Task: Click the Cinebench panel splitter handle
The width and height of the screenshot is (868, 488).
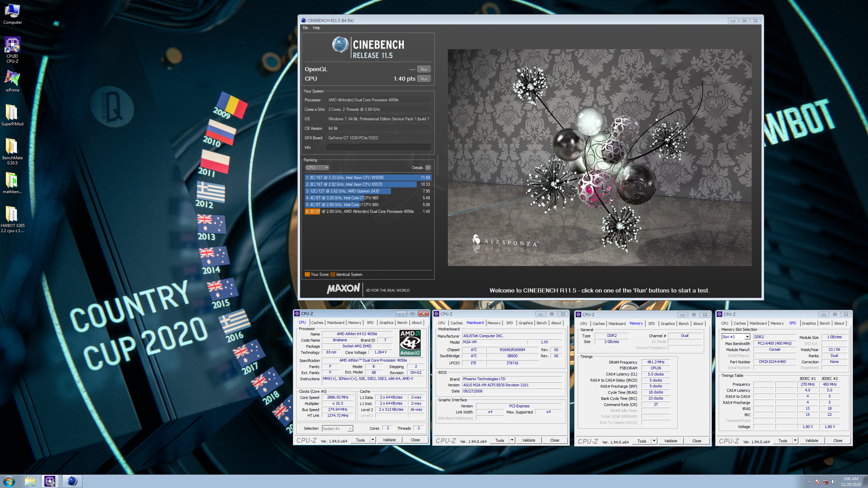Action: tap(437, 164)
